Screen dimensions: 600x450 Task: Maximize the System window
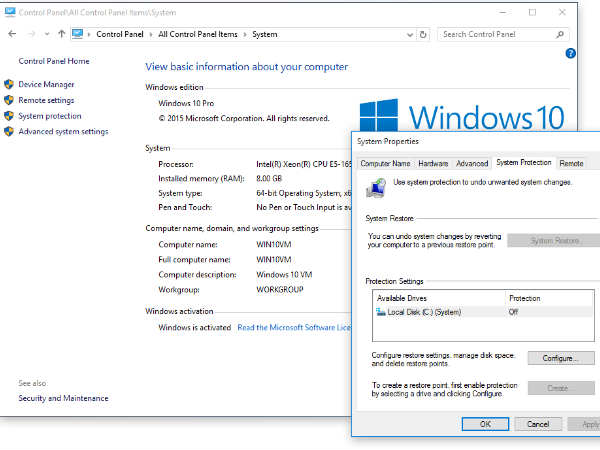532,12
